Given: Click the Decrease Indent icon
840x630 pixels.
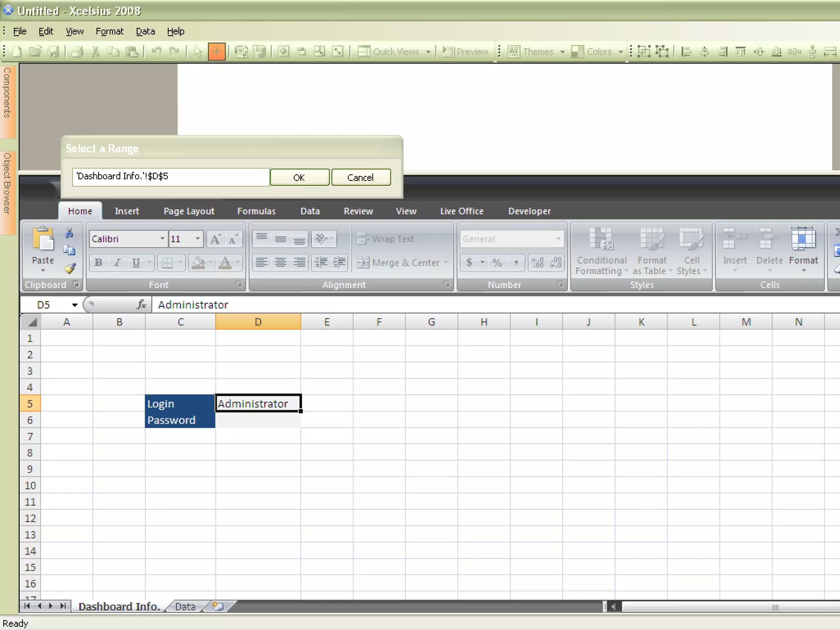Looking at the screenshot, I should 321,262.
